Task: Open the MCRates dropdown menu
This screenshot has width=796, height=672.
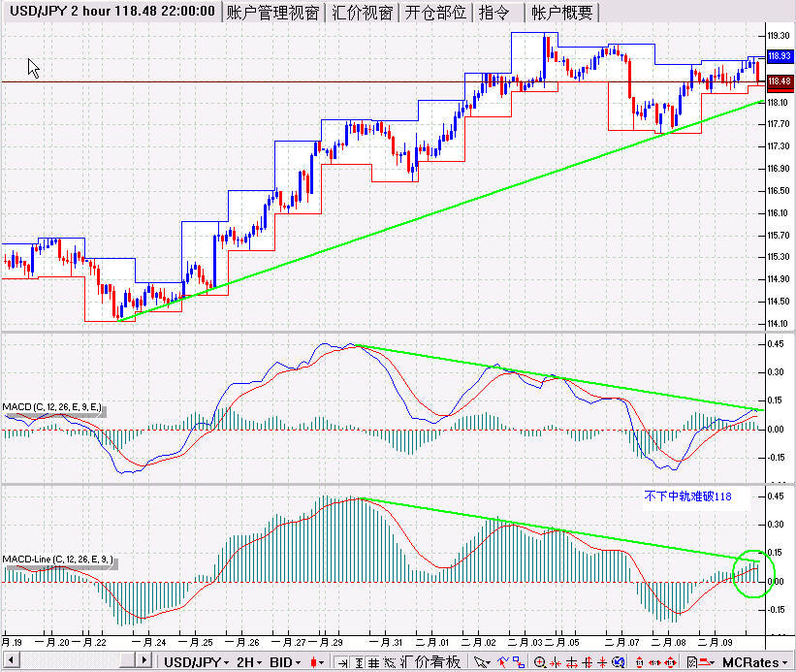Action: tap(754, 662)
